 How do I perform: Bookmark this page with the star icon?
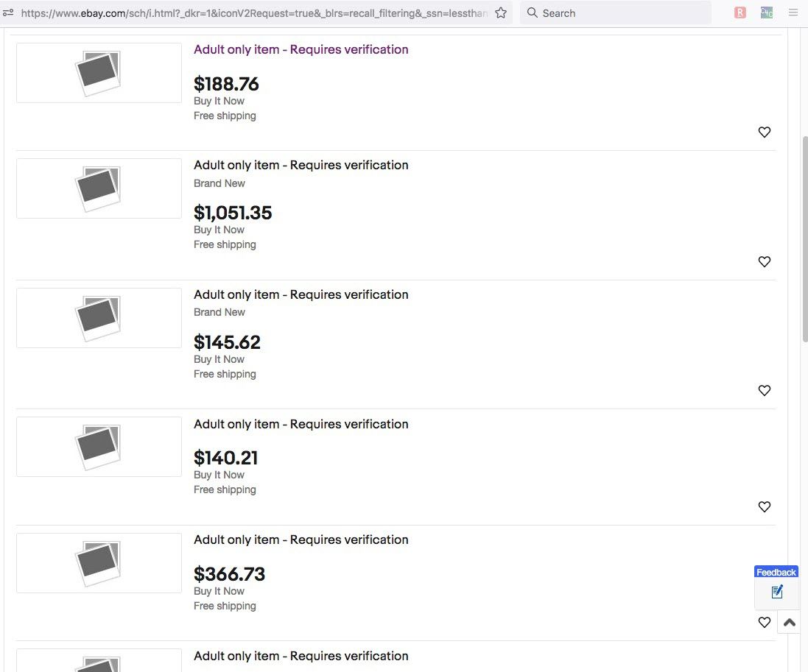500,13
